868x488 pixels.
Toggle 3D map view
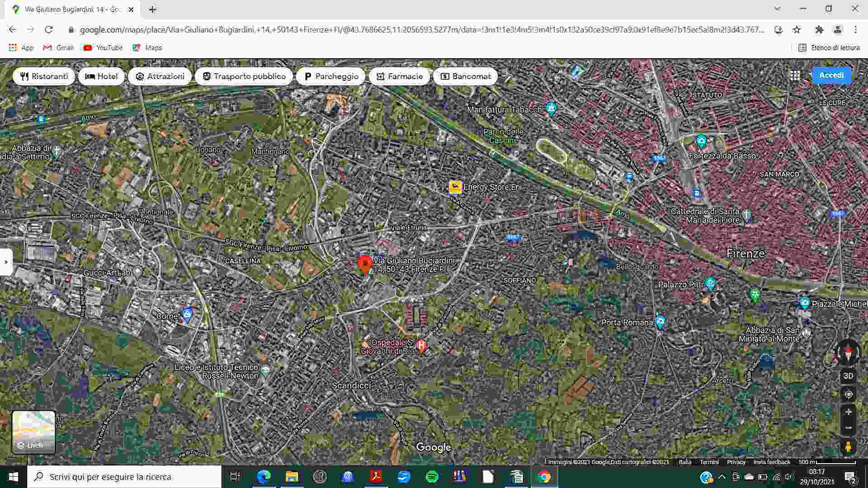[848, 376]
